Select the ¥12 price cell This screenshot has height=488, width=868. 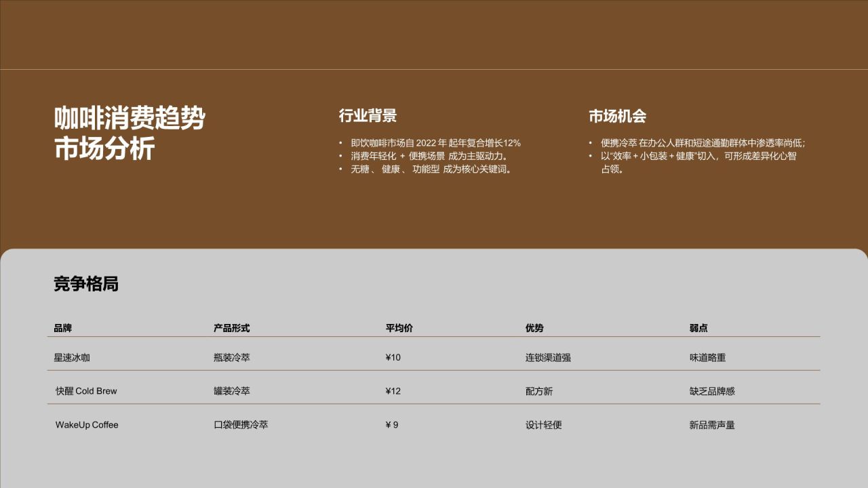pyautogui.click(x=393, y=391)
